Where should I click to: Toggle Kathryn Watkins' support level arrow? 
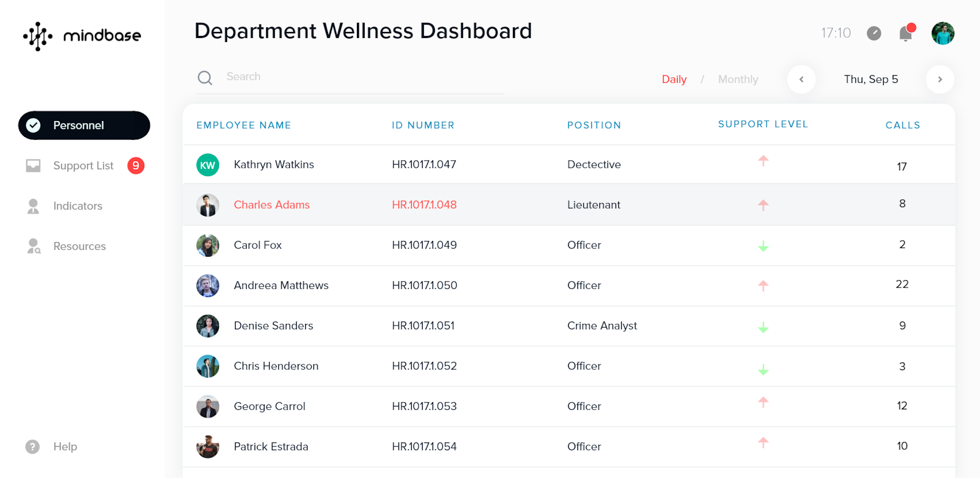pos(763,162)
